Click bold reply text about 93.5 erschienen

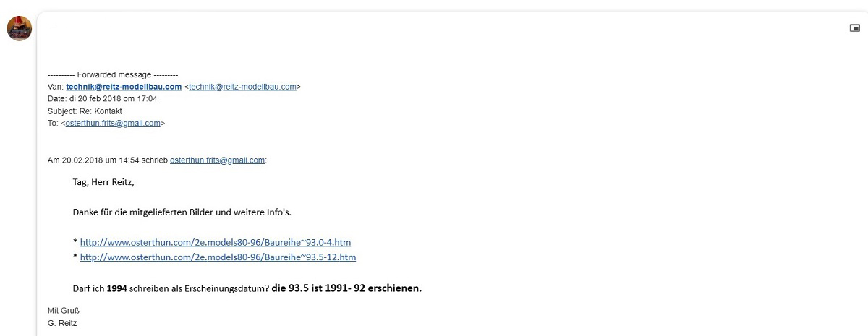(346, 288)
